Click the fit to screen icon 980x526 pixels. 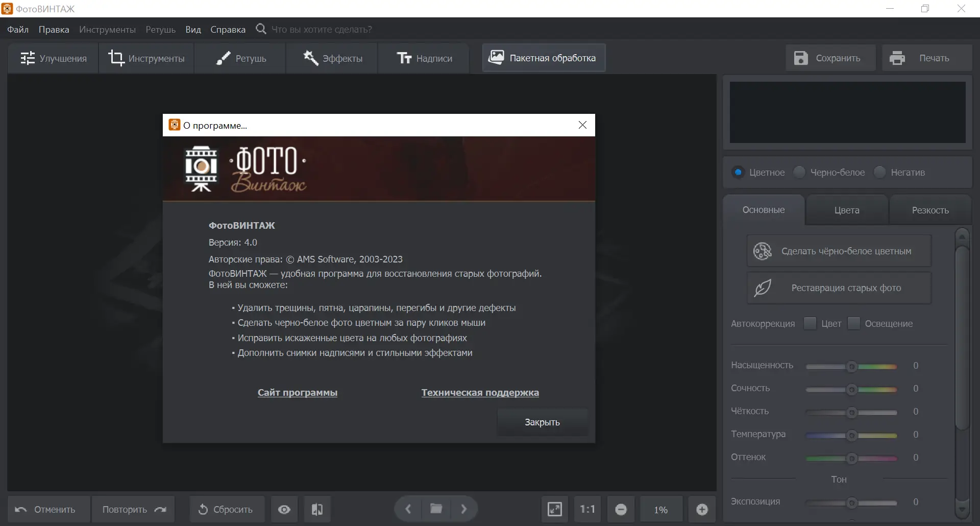(x=555, y=509)
